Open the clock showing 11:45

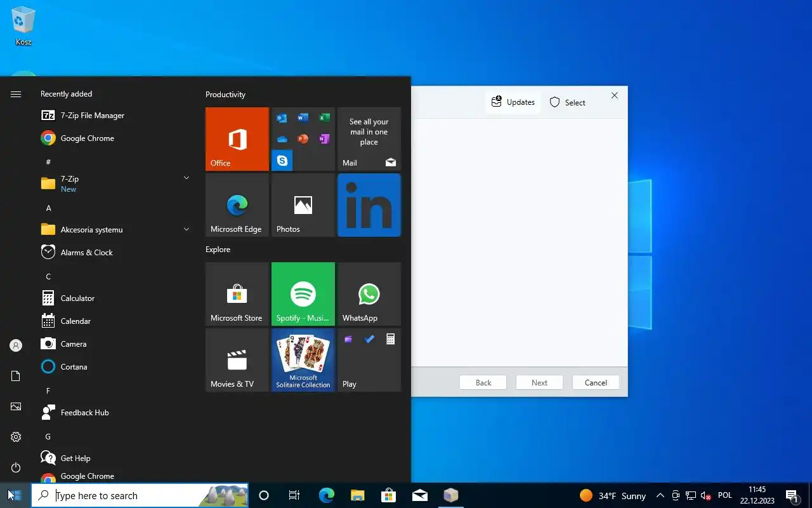[x=757, y=495]
